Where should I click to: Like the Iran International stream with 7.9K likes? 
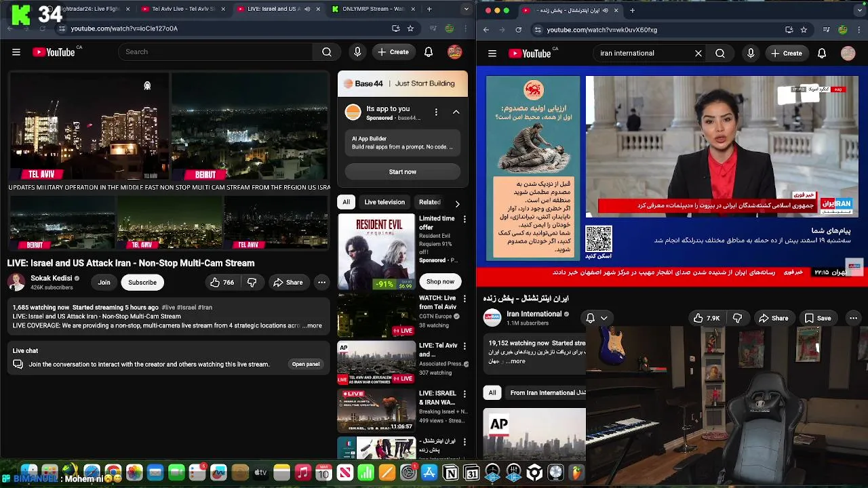coord(706,318)
